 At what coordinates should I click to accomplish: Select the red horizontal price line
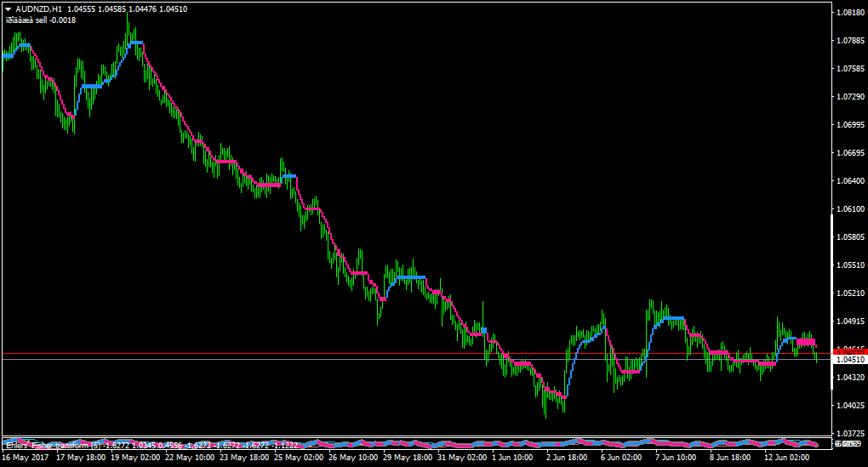[415, 353]
